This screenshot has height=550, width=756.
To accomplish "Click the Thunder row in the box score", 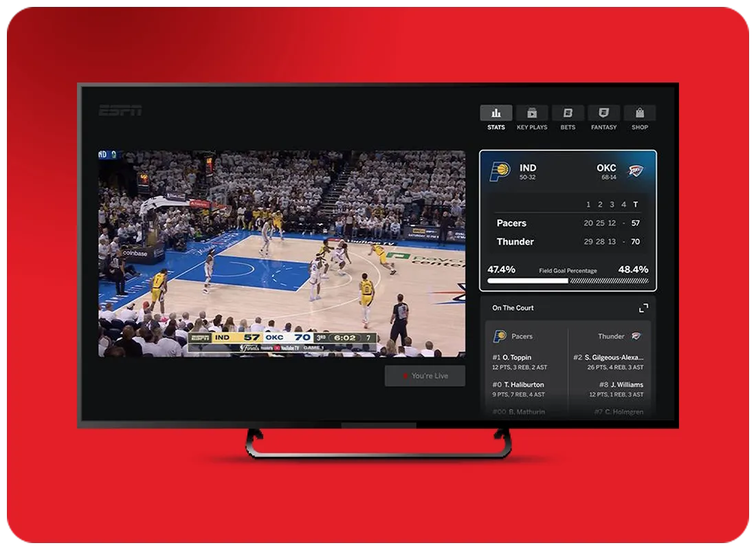I will coord(568,241).
